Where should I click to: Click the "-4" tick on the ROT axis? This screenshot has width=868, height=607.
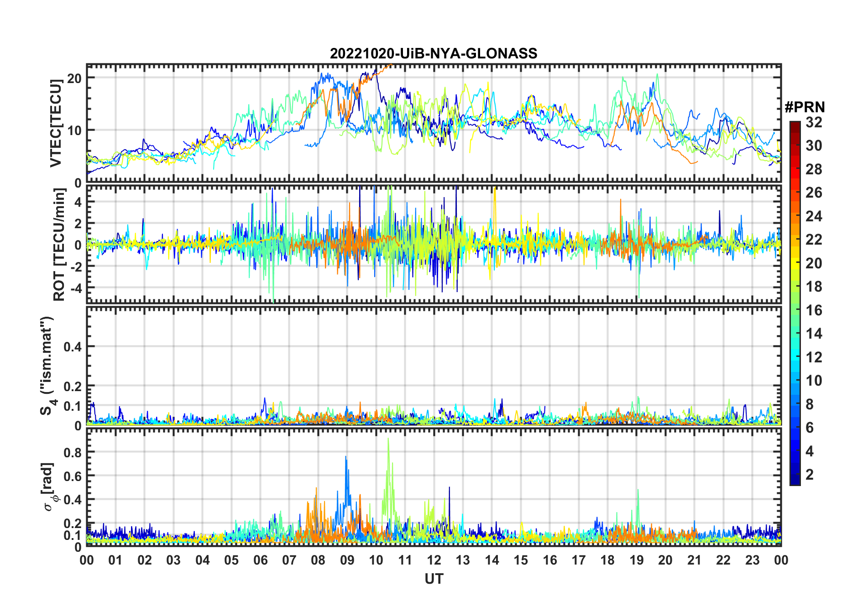click(x=75, y=288)
